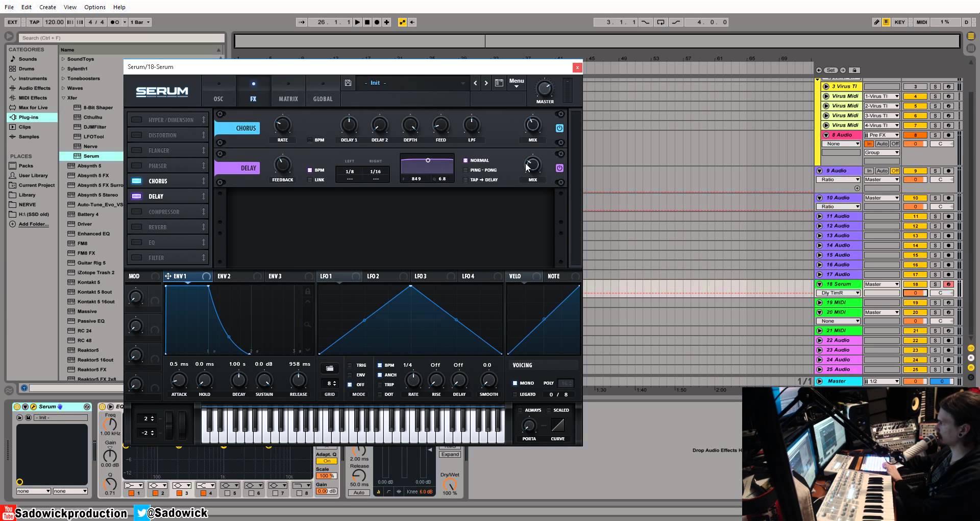
Task: Open the Master track 1/2 output dropdown
Action: pos(881,382)
